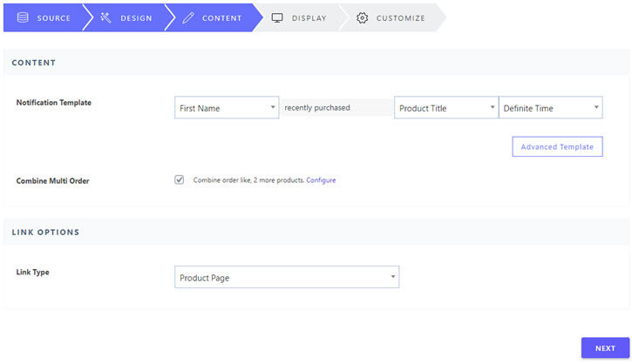The height and width of the screenshot is (364, 632).
Task: Jump to the CUSTOMIZE step tab
Action: 391,17
